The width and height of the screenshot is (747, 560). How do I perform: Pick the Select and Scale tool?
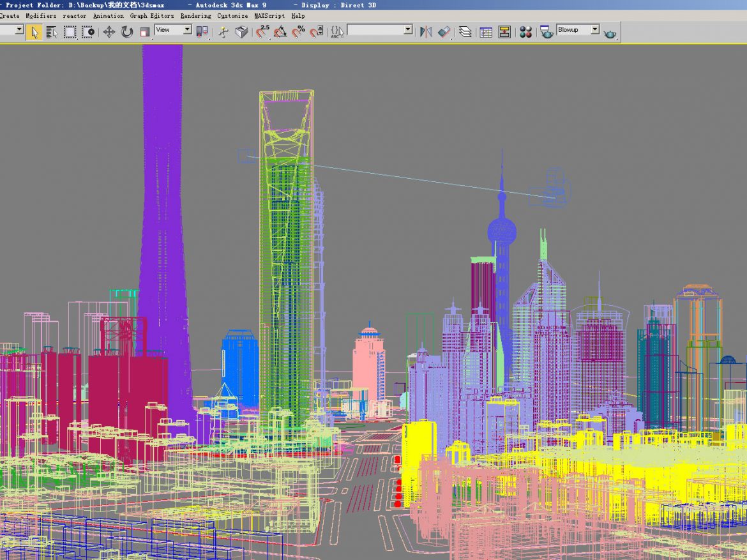145,32
